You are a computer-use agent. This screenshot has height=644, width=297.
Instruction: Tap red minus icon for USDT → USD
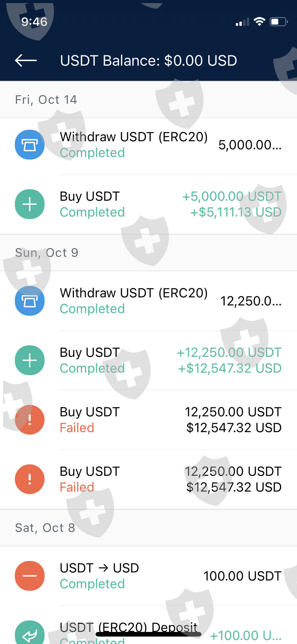pyautogui.click(x=30, y=576)
